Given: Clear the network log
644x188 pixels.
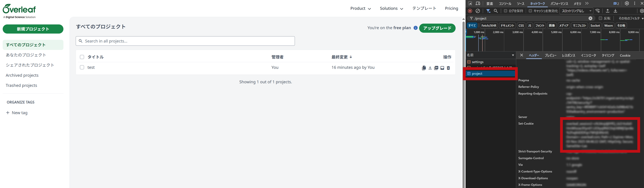Looking at the screenshot, I should pos(478,11).
